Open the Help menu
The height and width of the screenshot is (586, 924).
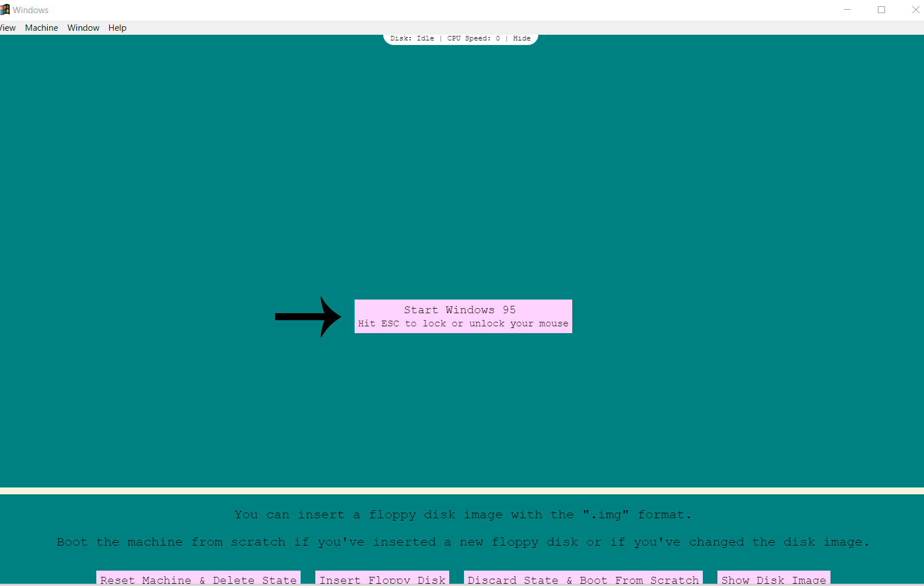click(x=117, y=28)
